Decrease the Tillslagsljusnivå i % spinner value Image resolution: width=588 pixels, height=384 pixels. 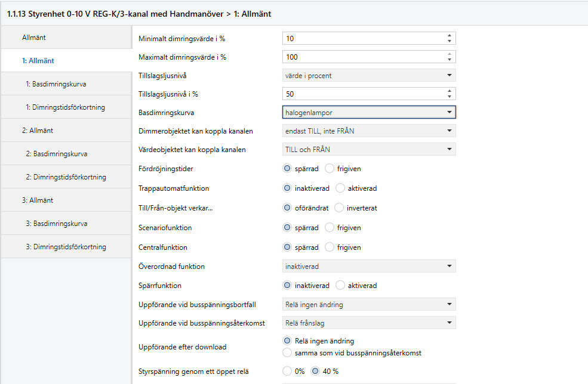click(449, 97)
